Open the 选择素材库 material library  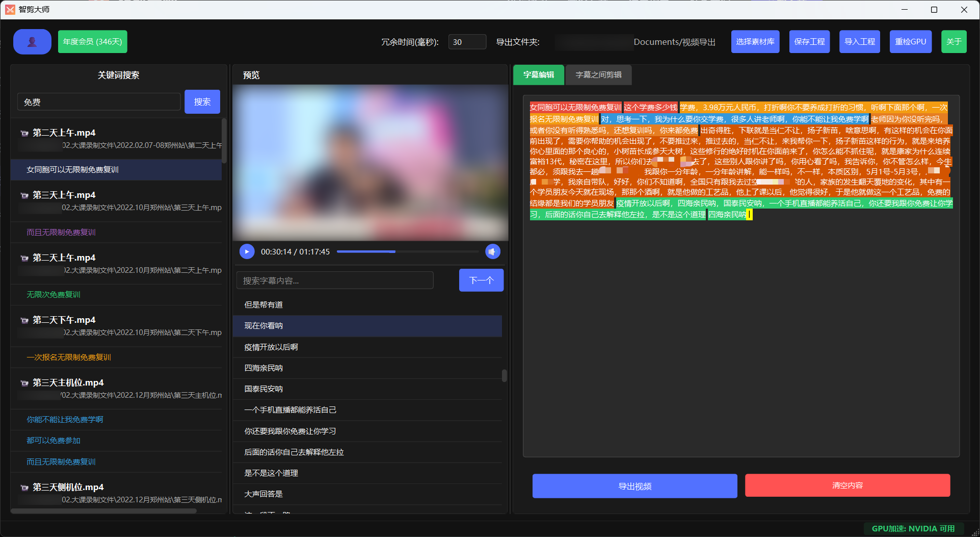coord(755,42)
